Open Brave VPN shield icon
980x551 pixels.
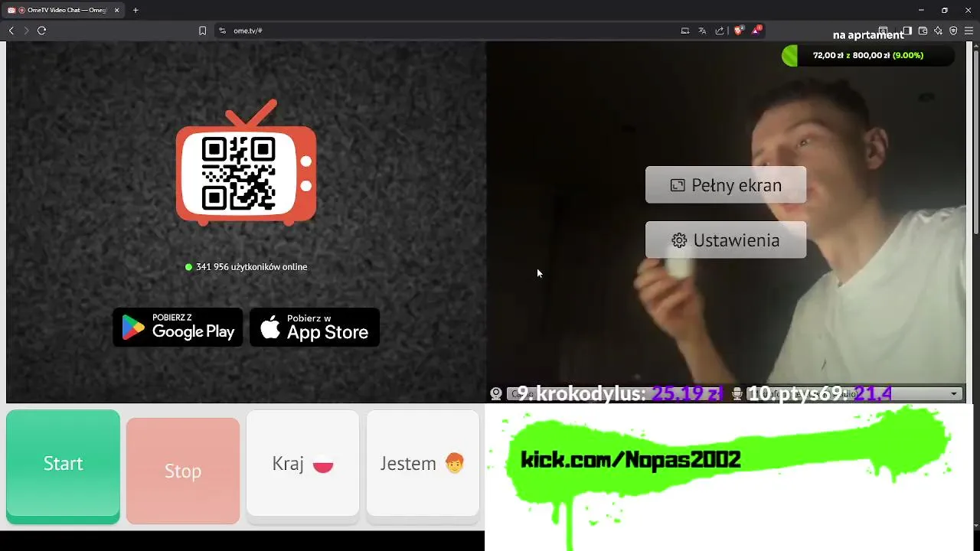pos(953,31)
